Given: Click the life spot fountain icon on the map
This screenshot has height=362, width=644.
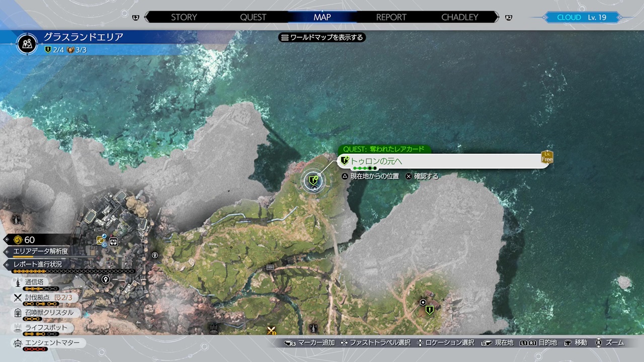Looking at the screenshot, I should [x=213, y=328].
